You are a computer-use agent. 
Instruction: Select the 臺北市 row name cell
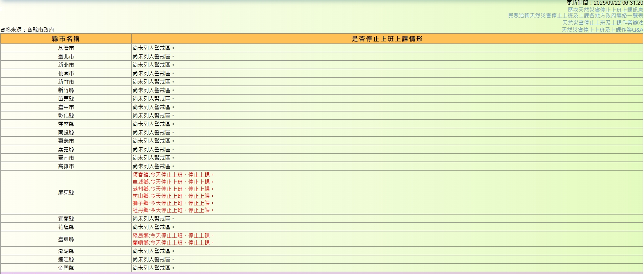coord(66,56)
